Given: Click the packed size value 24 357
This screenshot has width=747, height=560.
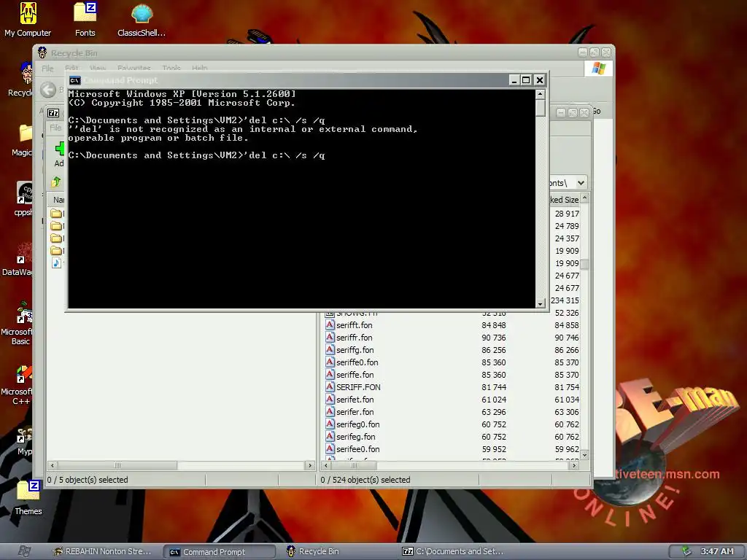Looking at the screenshot, I should pyautogui.click(x=567, y=238).
